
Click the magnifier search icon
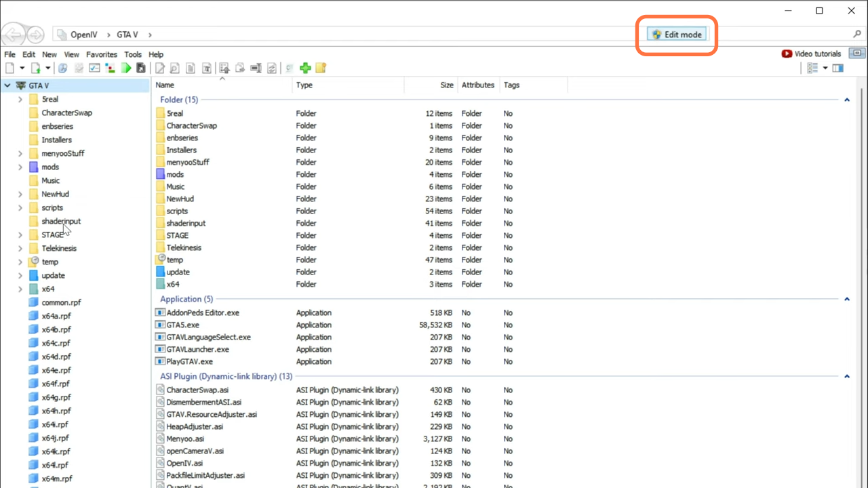(x=857, y=34)
